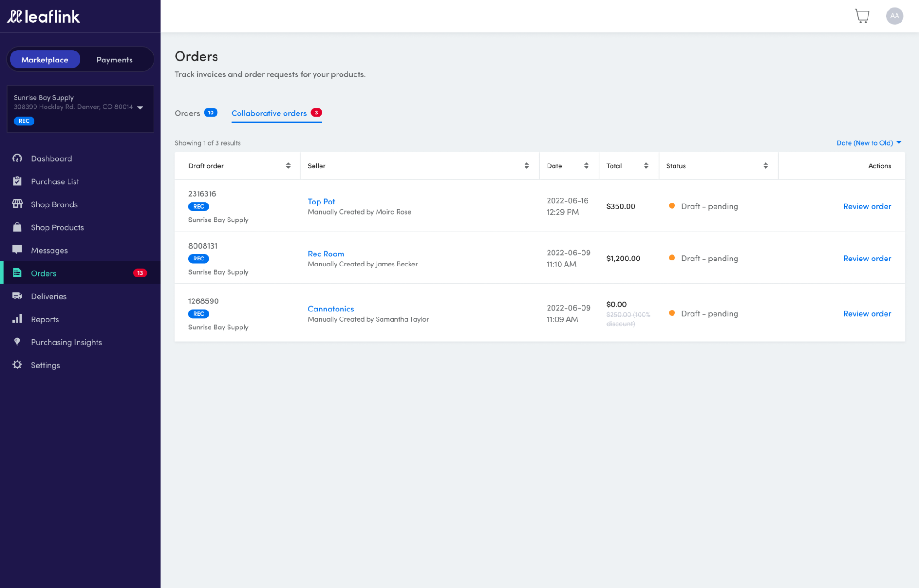Viewport: 919px width, 588px height.
Task: Click the Deliveries truck icon
Action: point(17,296)
